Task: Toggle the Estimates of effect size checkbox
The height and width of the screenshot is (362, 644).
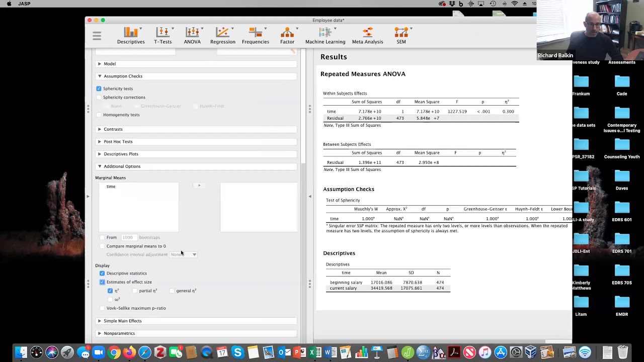Action: [x=102, y=282]
